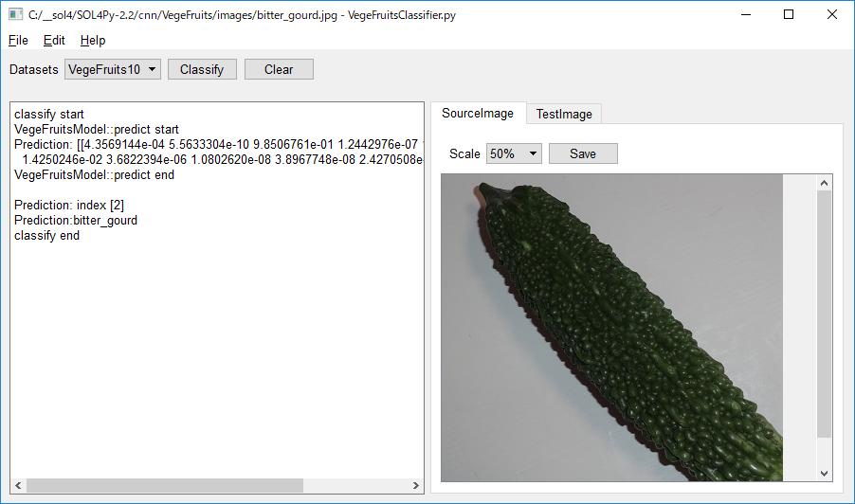Image resolution: width=855 pixels, height=504 pixels.
Task: Expand the VegeFruits10 datasets dropdown
Action: [113, 70]
